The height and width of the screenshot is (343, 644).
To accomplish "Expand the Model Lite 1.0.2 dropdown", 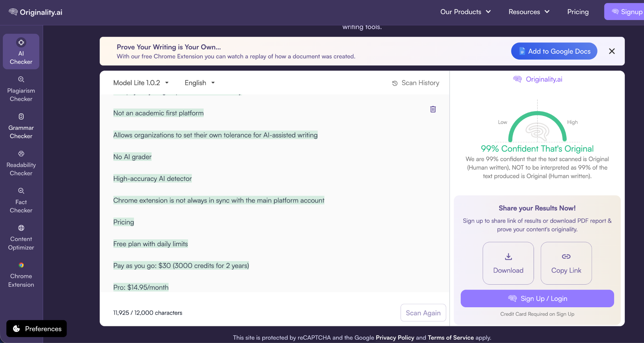I will coord(141,83).
